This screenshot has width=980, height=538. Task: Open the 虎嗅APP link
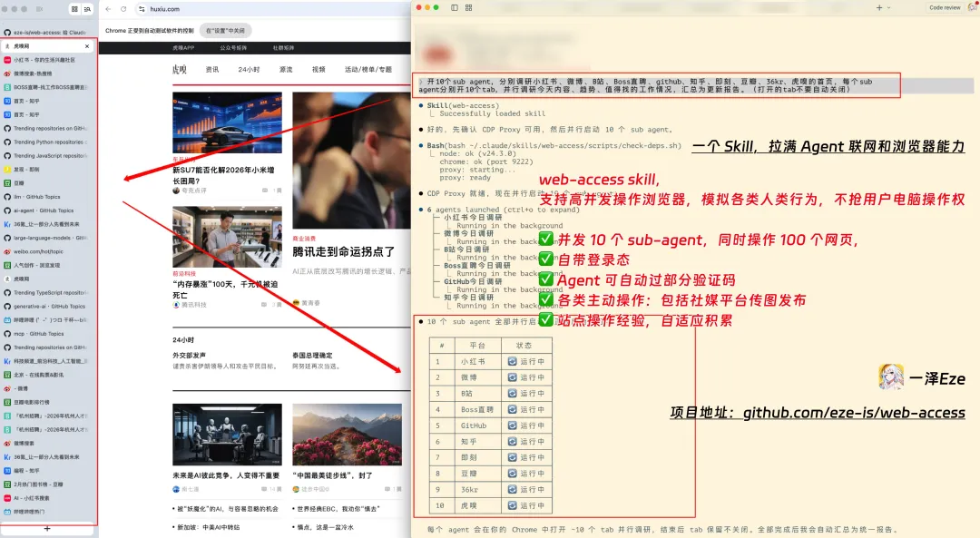coord(184,48)
